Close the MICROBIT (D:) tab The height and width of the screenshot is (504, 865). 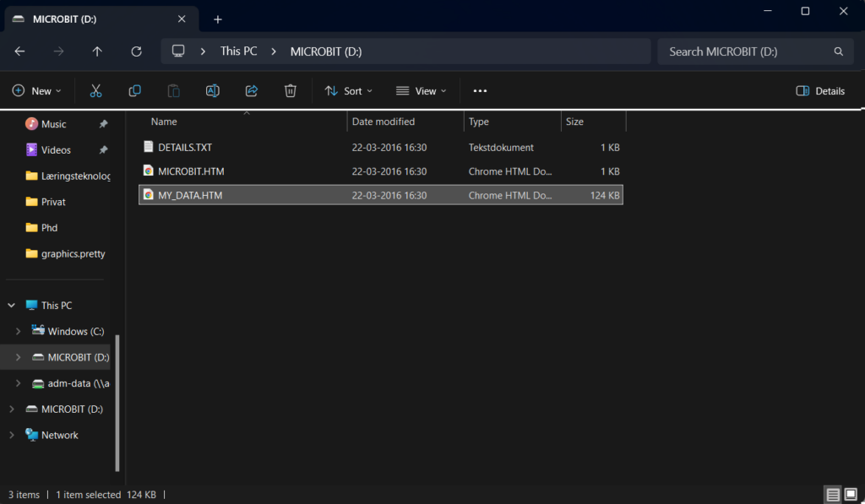click(x=182, y=19)
